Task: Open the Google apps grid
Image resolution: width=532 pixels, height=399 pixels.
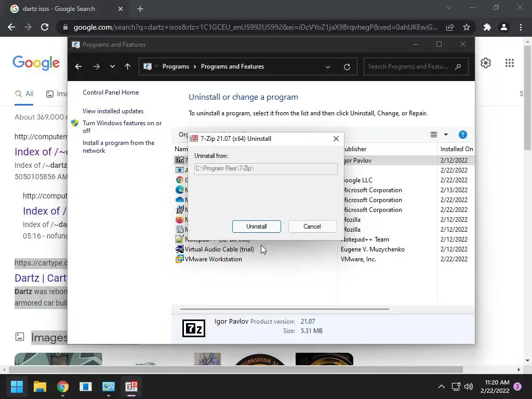Action: click(x=510, y=63)
